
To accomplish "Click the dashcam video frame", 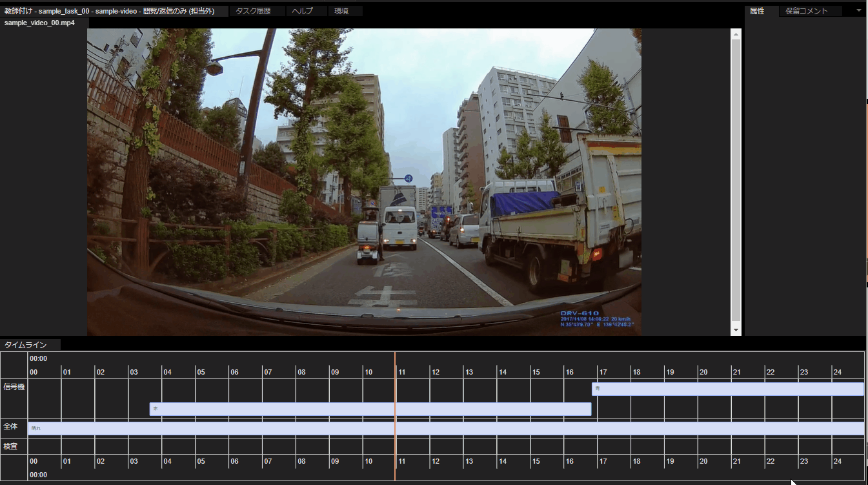I will [x=364, y=181].
